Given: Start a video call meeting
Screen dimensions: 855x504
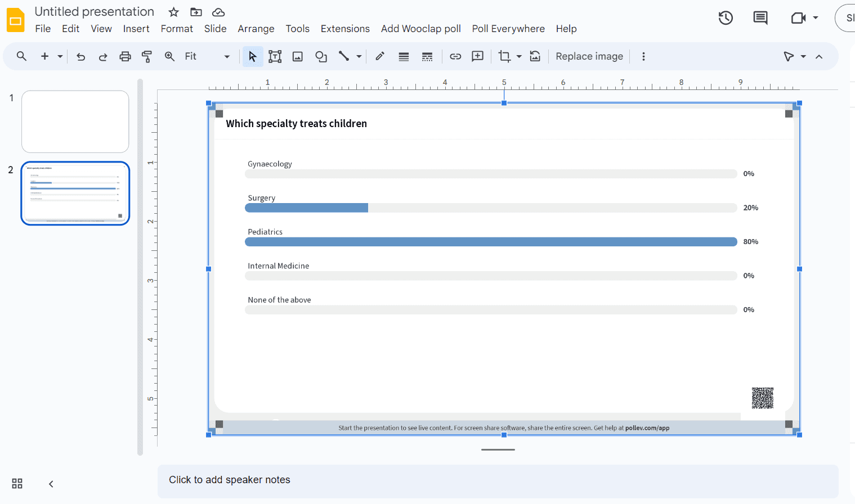Looking at the screenshot, I should pyautogui.click(x=798, y=18).
